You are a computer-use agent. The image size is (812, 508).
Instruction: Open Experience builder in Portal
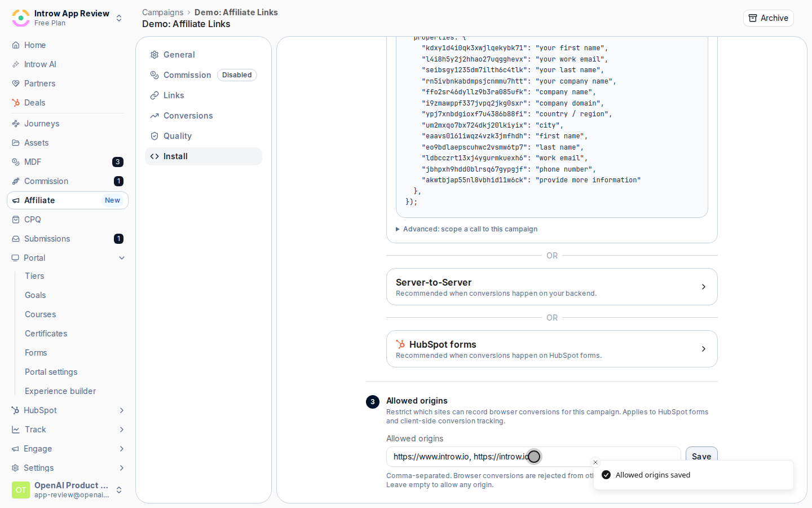[x=60, y=391]
